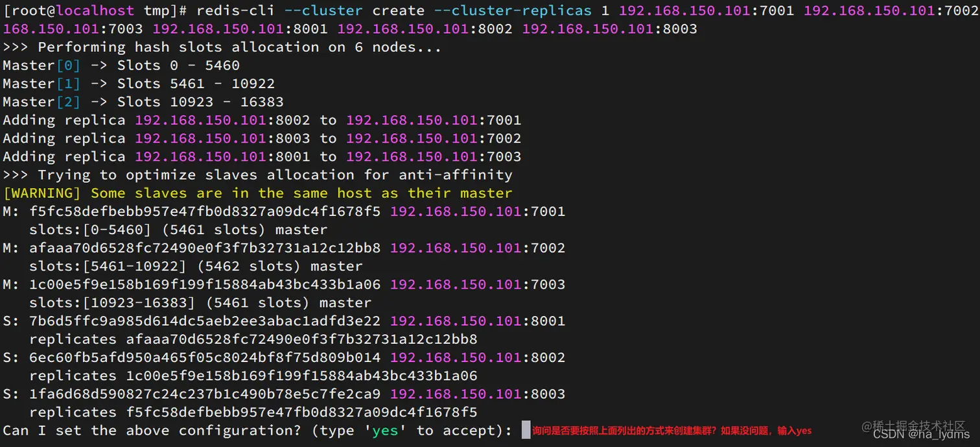
Task: Click slave node ID 7b6d5ffc9a985d61
Action: 205,320
